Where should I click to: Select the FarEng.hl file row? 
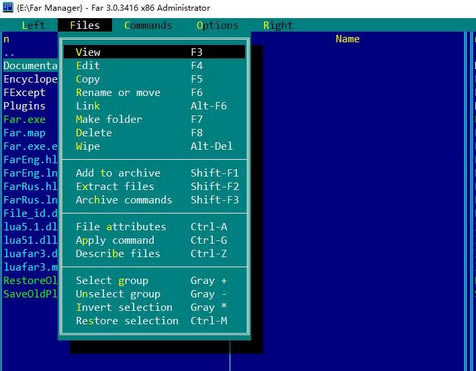[x=30, y=160]
